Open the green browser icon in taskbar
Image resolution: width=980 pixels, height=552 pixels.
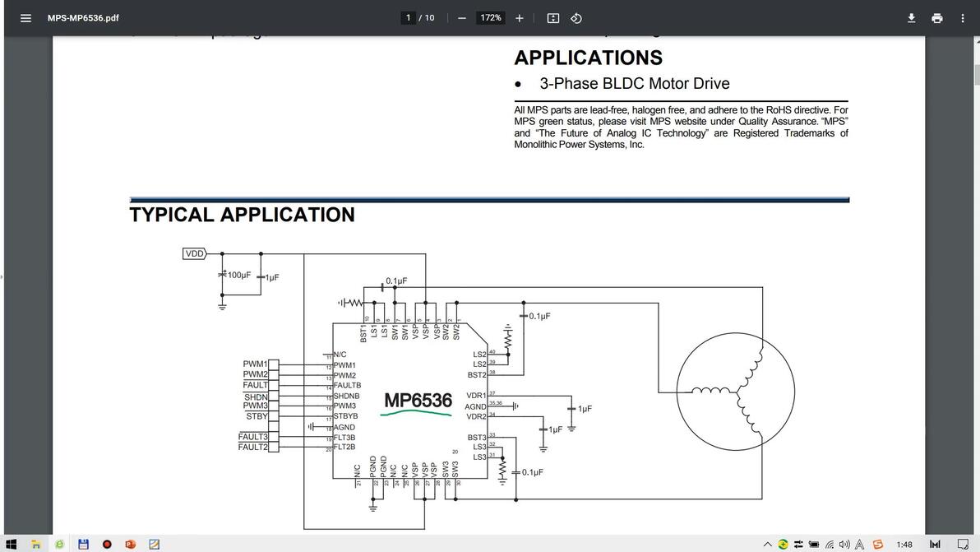click(x=59, y=545)
